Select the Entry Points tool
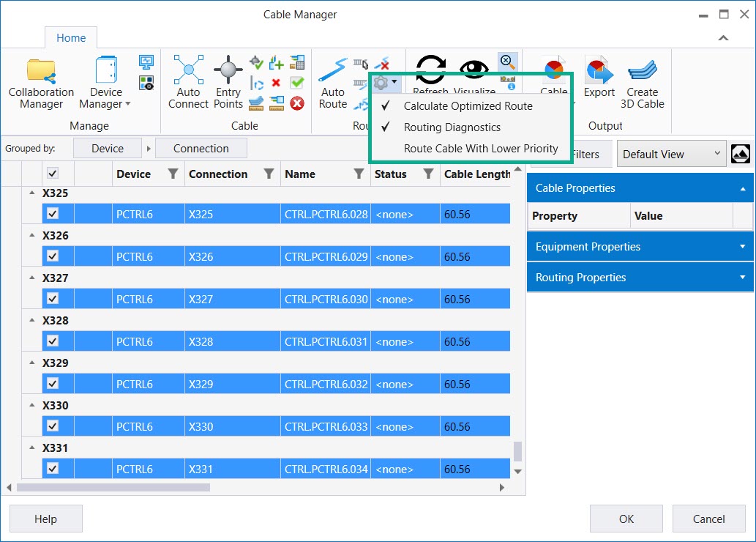Screen dimensions: 756x542 coord(228,83)
